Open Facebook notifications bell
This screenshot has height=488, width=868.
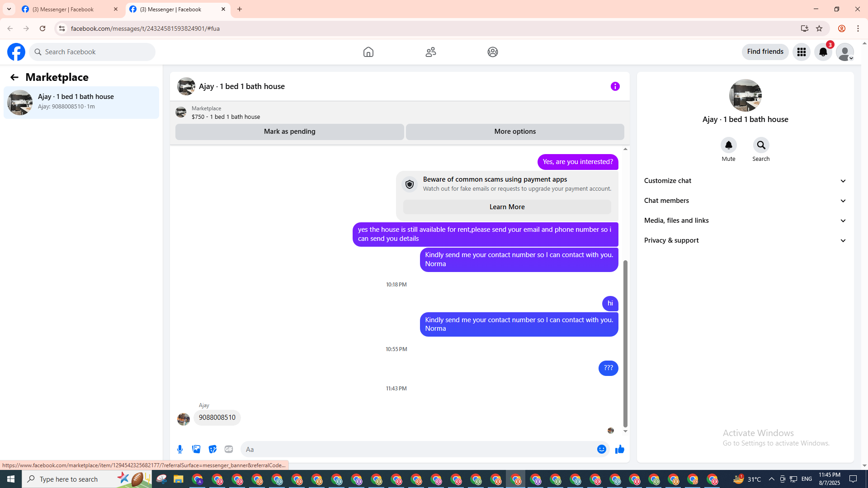(x=823, y=52)
